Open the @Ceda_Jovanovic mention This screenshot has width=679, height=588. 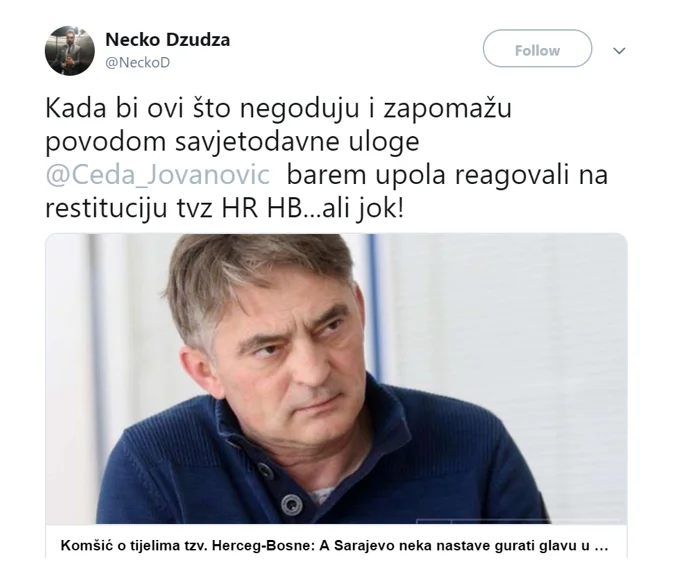pyautogui.click(x=158, y=175)
